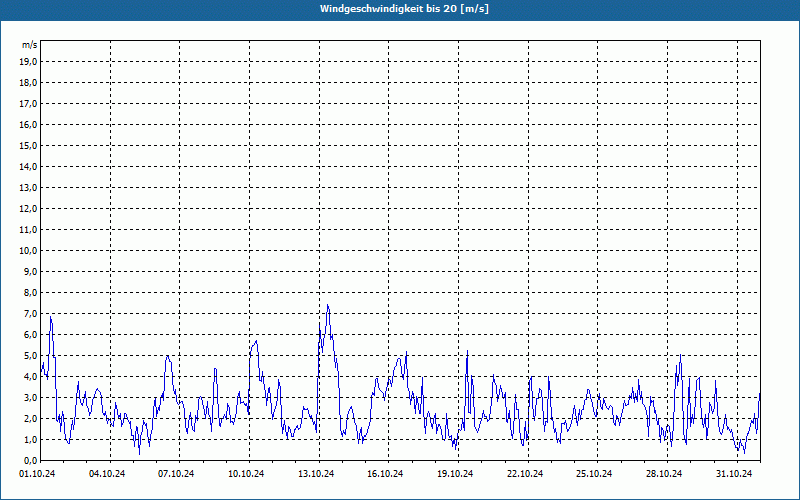Click the 13,0 y-axis label
The height and width of the screenshot is (500, 800).
point(29,187)
